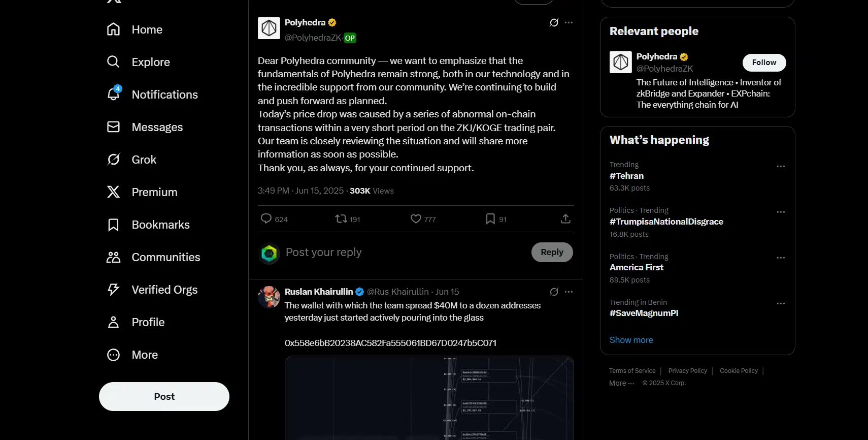Open Grok from the sidebar
This screenshot has height=440, width=868.
coord(132,160)
